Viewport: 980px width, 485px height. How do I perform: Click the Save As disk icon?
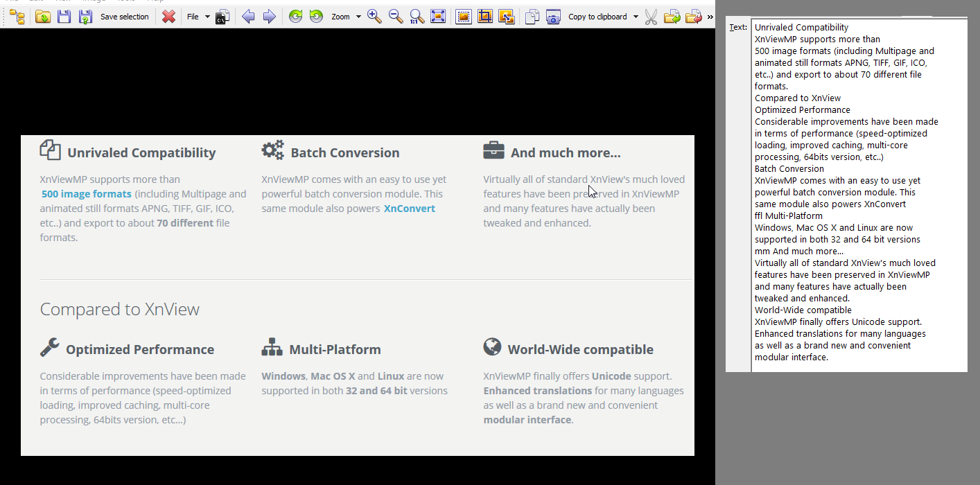pyautogui.click(x=85, y=17)
